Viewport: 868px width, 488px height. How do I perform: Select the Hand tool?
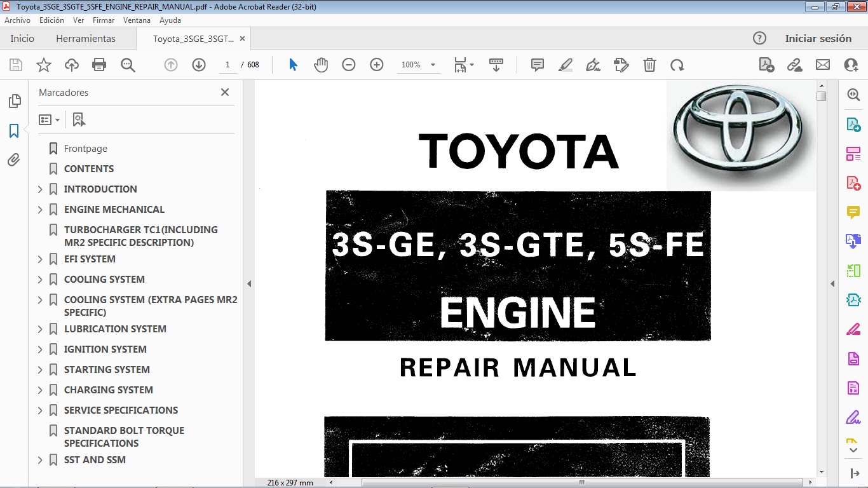pos(321,64)
